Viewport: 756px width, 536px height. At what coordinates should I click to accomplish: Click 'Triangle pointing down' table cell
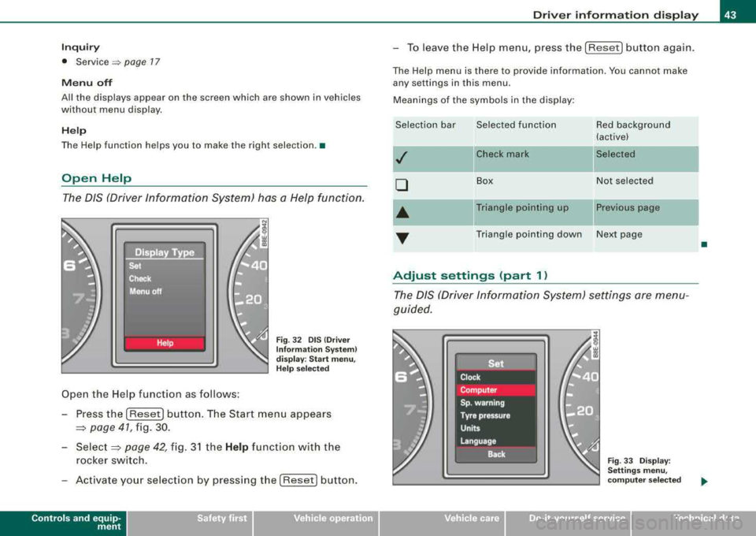tap(533, 238)
